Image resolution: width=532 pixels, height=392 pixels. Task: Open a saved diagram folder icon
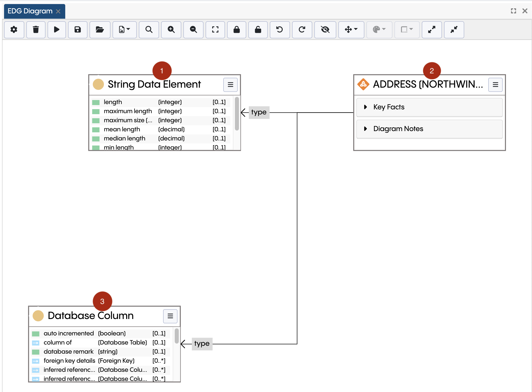tap(100, 30)
